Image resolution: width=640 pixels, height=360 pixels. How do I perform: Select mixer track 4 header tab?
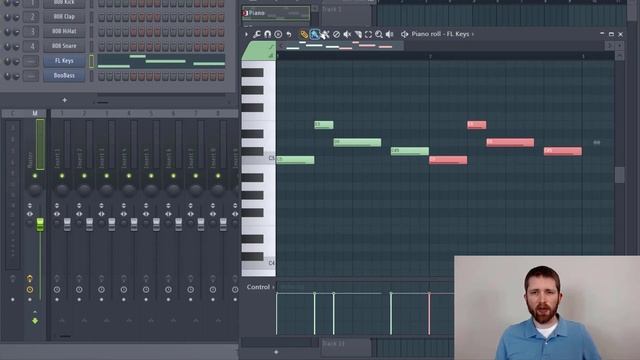[129, 113]
